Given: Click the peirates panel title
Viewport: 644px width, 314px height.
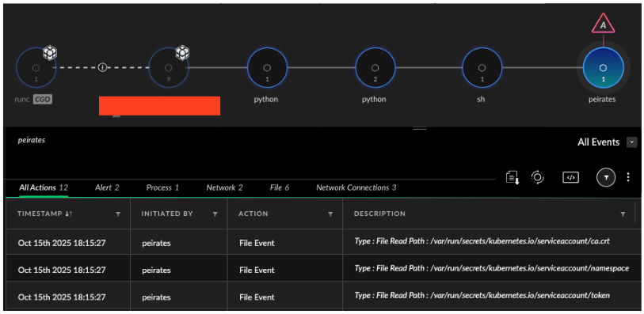Looking at the screenshot, I should (x=32, y=140).
